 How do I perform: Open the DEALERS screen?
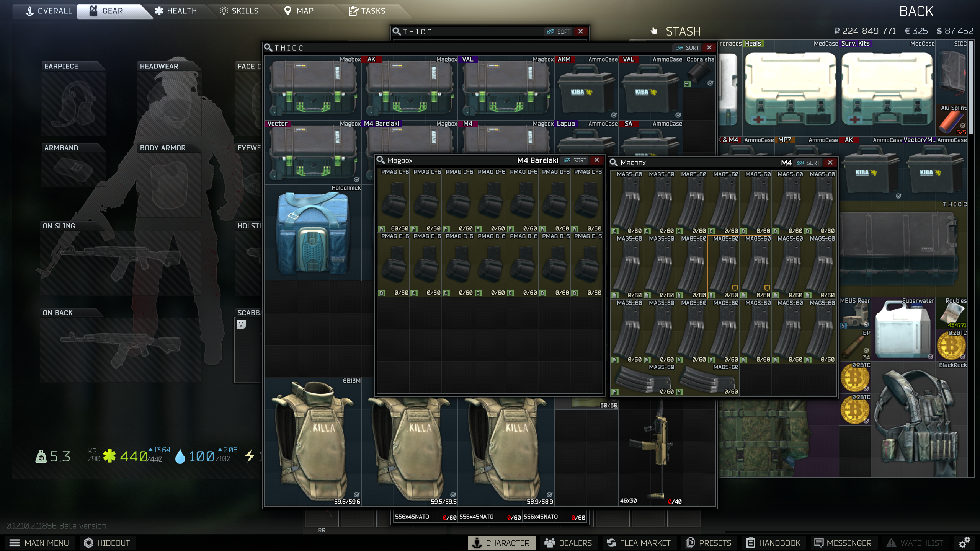568,543
